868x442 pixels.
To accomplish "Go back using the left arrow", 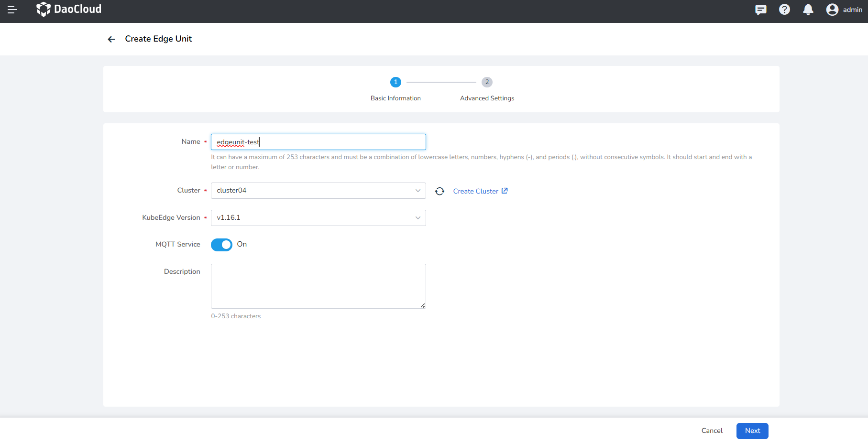I will tap(111, 39).
